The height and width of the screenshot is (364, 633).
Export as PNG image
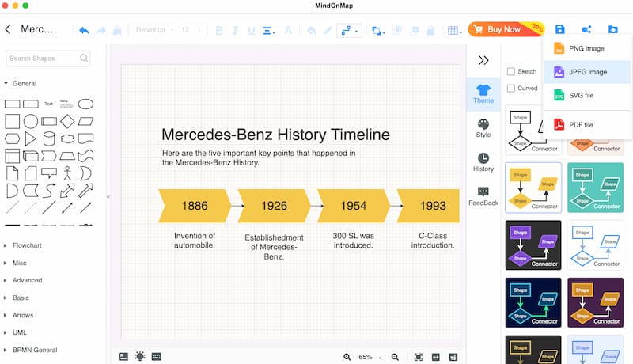(587, 48)
